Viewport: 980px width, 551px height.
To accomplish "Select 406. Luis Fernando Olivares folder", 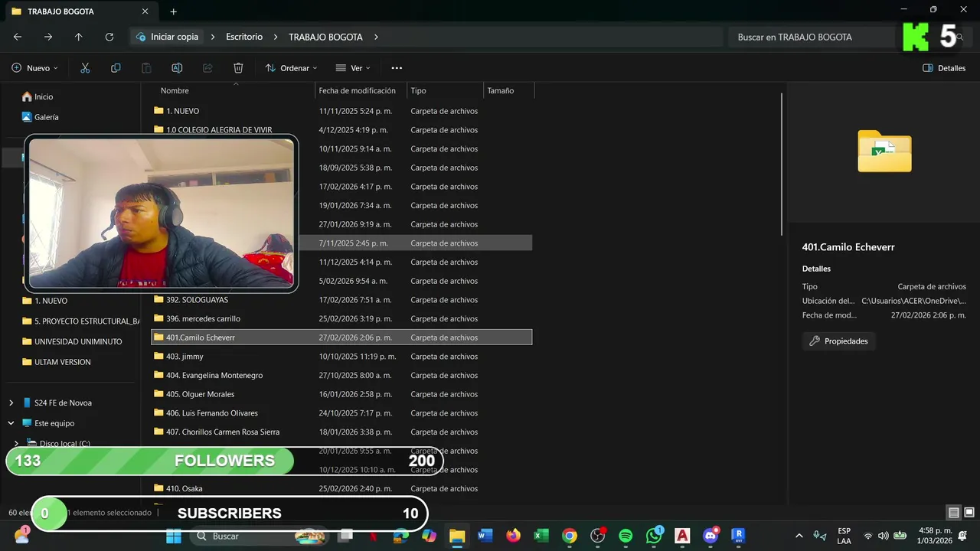I will [x=341, y=413].
